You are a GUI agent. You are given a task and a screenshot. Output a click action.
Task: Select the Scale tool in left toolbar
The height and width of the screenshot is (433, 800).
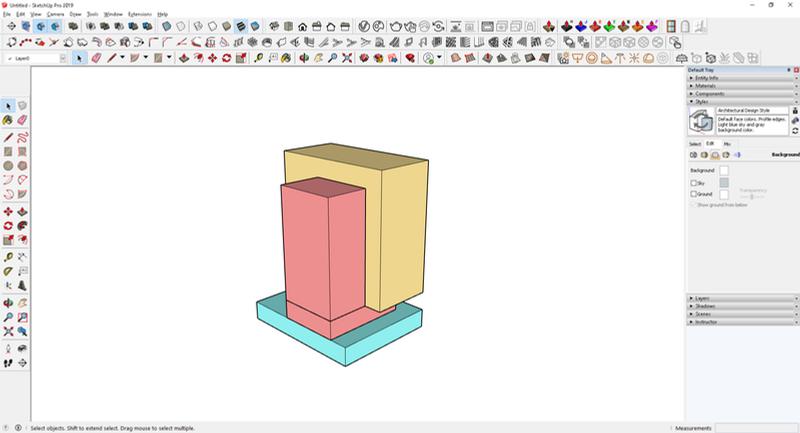(x=8, y=240)
